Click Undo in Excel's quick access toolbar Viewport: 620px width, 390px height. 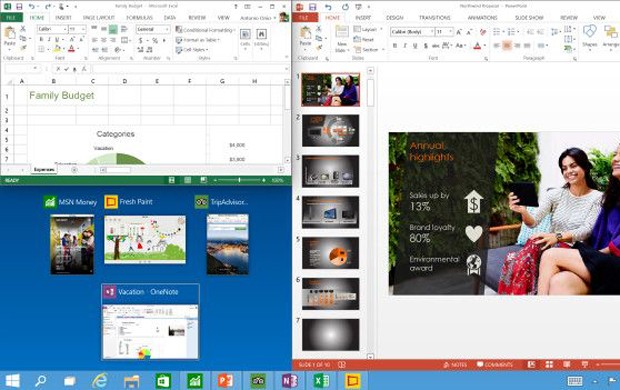32,6
